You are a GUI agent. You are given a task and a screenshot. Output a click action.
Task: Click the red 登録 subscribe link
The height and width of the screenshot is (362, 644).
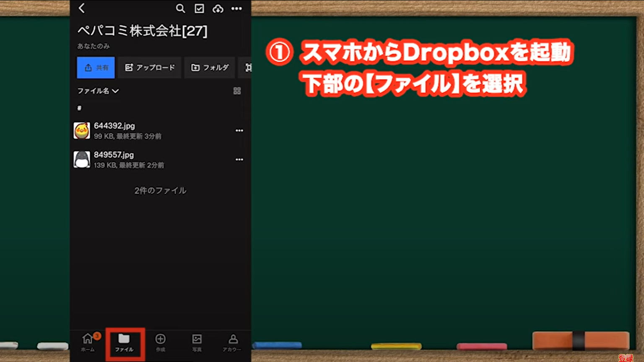coord(625,358)
